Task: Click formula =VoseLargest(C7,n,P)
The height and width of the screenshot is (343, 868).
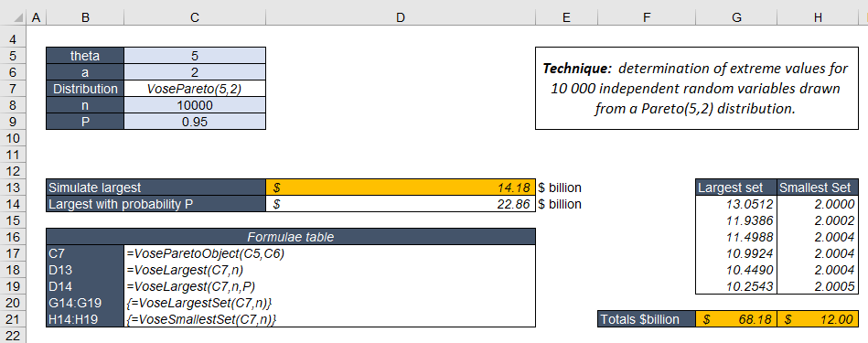Action: [191, 286]
